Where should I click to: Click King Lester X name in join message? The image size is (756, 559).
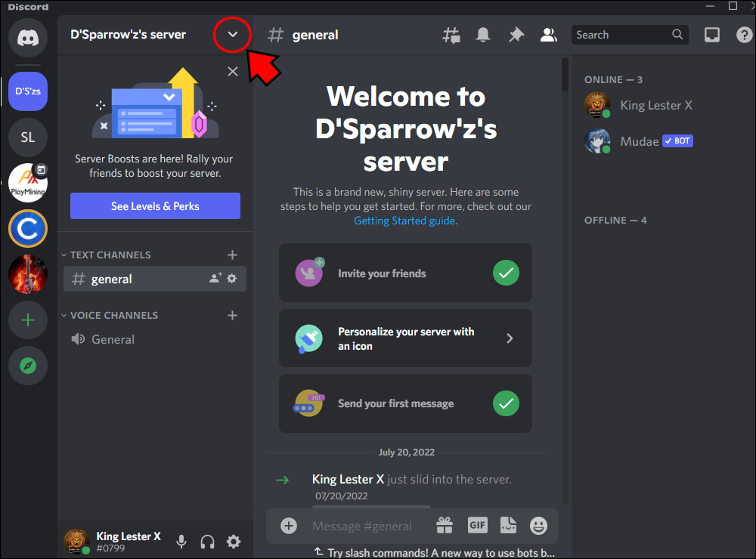coord(348,479)
